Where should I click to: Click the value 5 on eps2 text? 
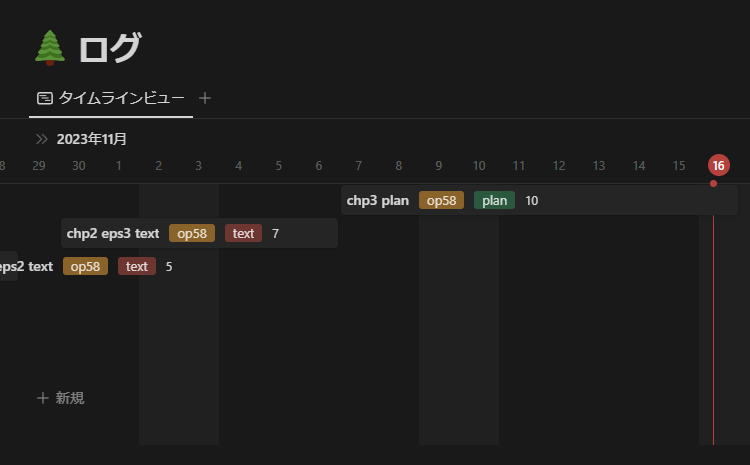pyautogui.click(x=169, y=266)
